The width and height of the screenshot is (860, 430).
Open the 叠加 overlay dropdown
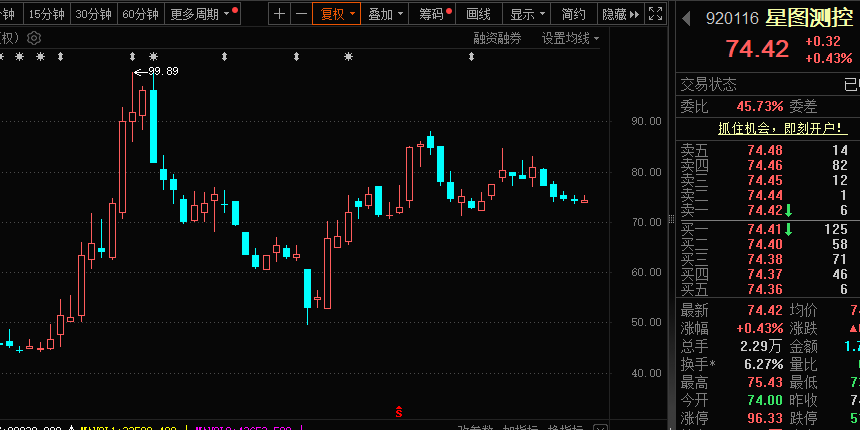coord(385,14)
